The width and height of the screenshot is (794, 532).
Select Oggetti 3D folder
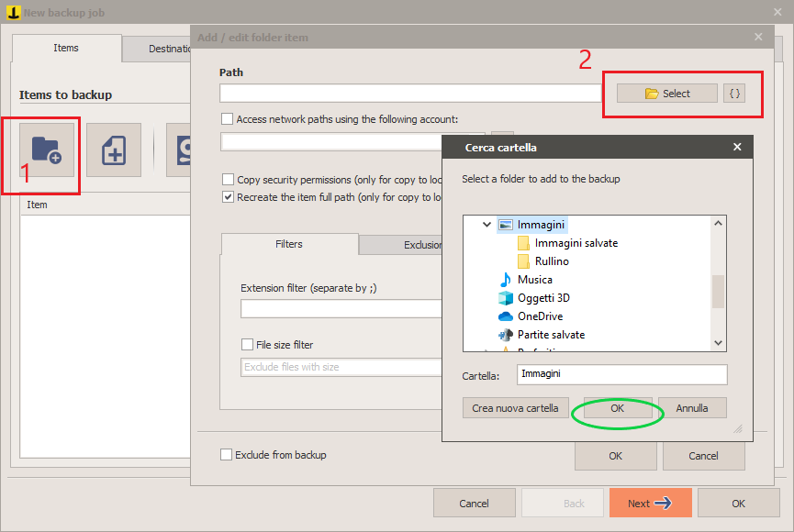click(x=543, y=297)
